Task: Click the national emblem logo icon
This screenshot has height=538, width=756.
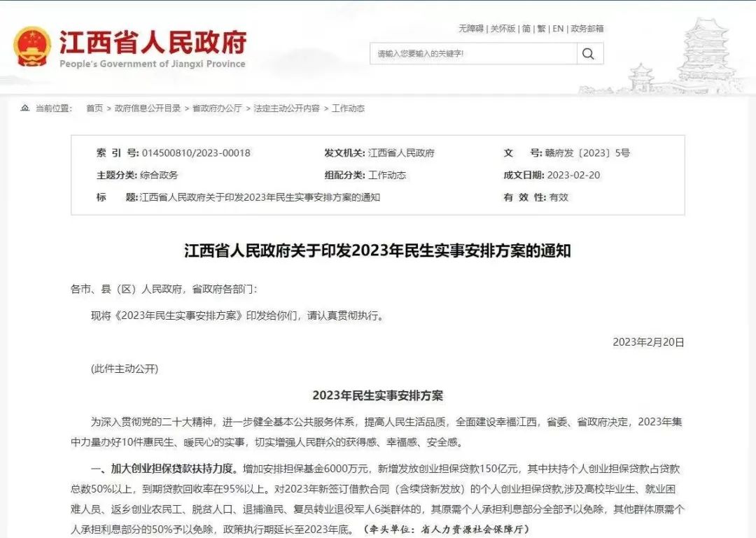Action: click(x=31, y=48)
